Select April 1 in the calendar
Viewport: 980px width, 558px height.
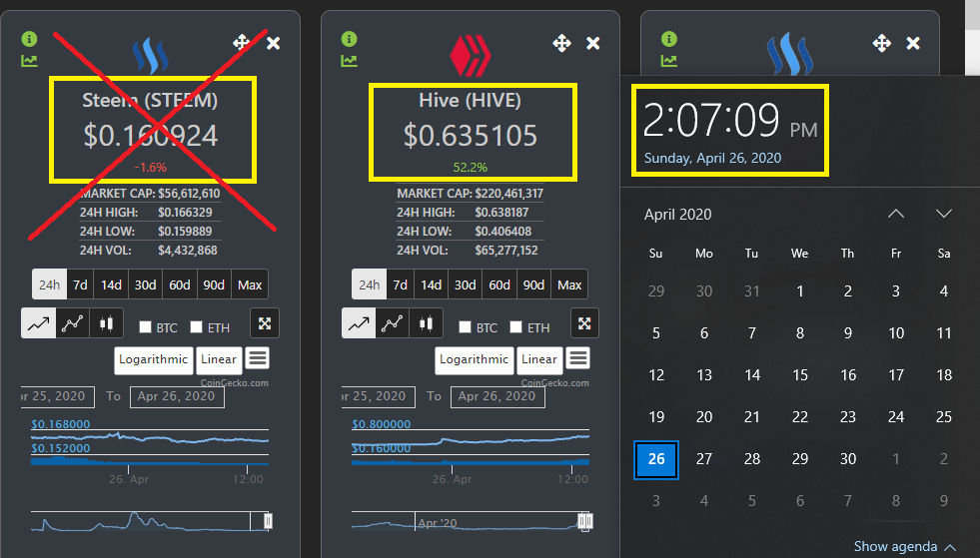tap(800, 291)
